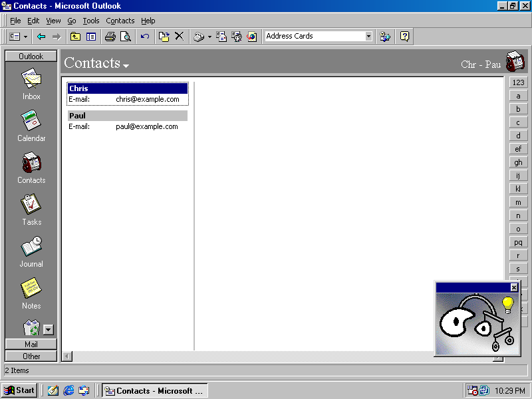The image size is (532, 399).
Task: Open Calendar from the Outlook bar
Action: click(31, 126)
